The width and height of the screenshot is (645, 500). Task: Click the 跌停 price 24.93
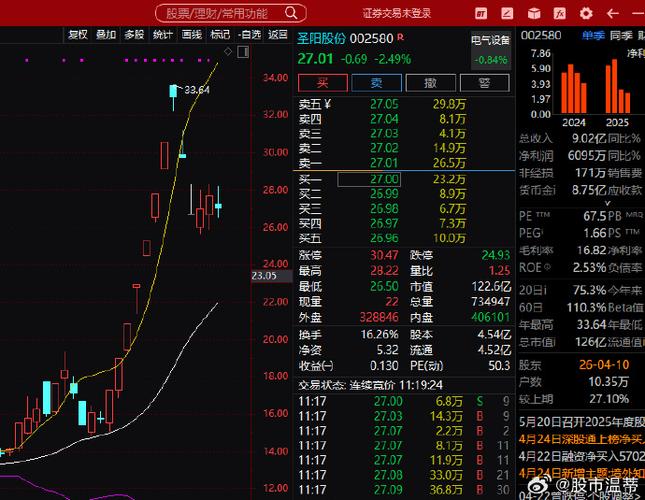496,255
